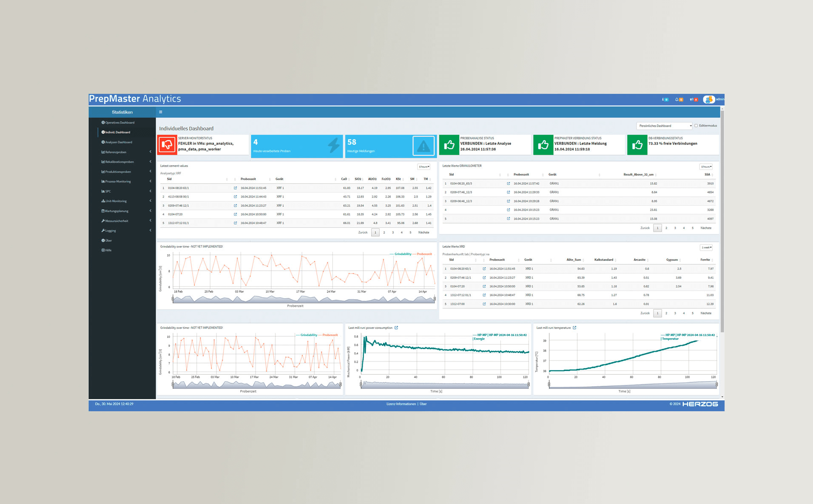
Task: Go to page 5 of cement table
Action: (x=410, y=232)
